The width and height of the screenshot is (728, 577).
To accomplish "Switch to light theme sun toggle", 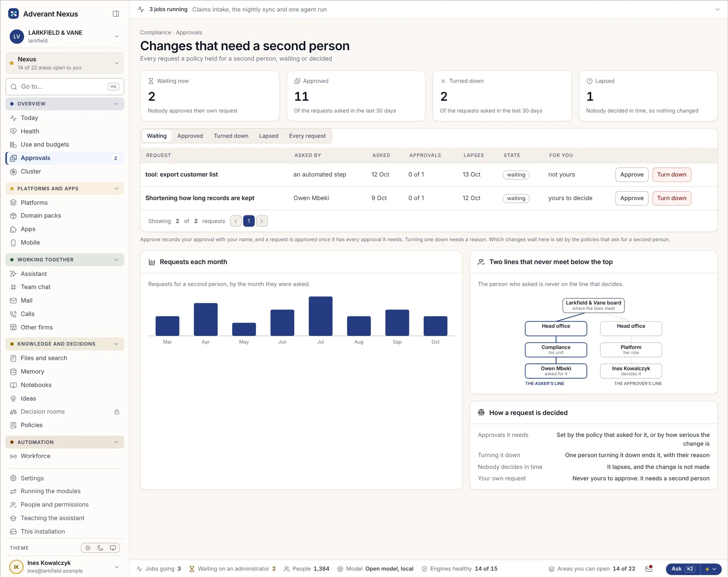I will 88,548.
